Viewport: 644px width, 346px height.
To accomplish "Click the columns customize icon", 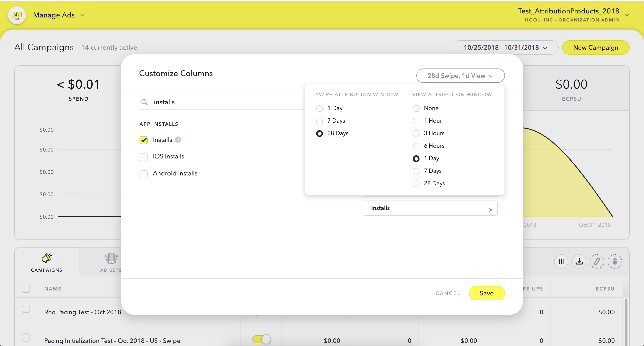I will (561, 261).
